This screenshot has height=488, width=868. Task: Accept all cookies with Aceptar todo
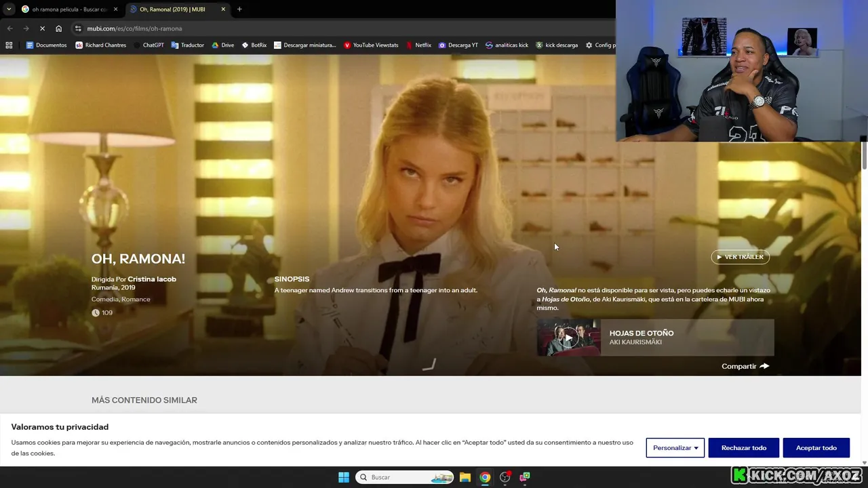[x=816, y=448]
